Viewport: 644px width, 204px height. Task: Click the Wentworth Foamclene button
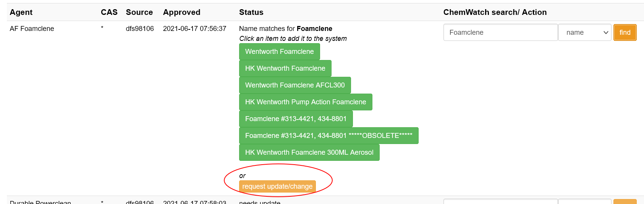click(x=279, y=52)
